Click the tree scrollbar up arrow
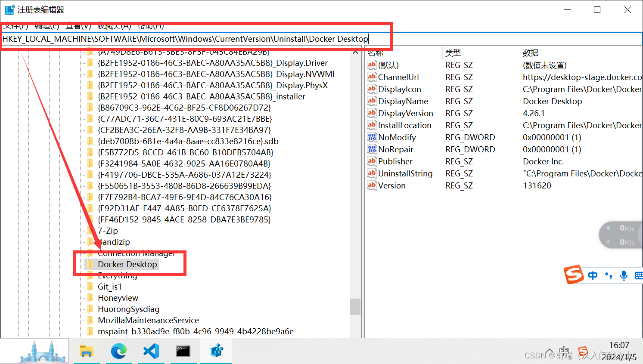643x364 pixels. coord(355,52)
